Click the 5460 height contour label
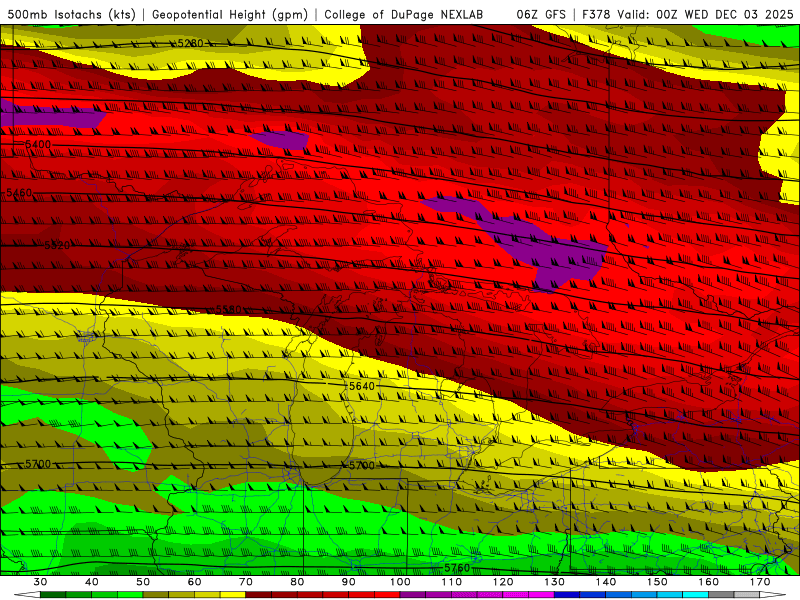The image size is (800, 600). point(19,193)
